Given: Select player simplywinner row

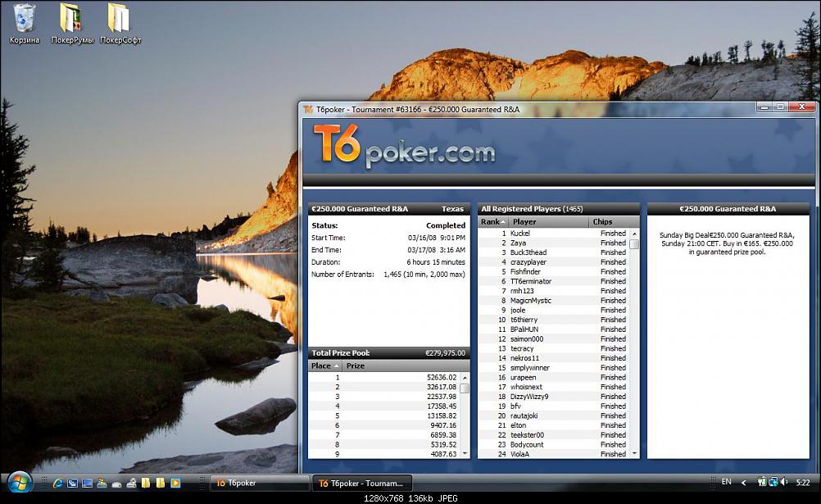Looking at the screenshot, I should 554,367.
